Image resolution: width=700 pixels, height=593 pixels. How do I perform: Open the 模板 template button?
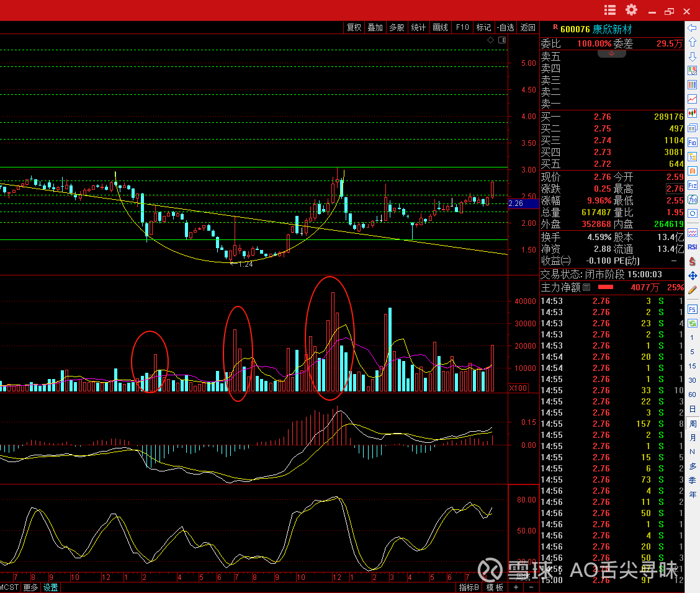495,587
